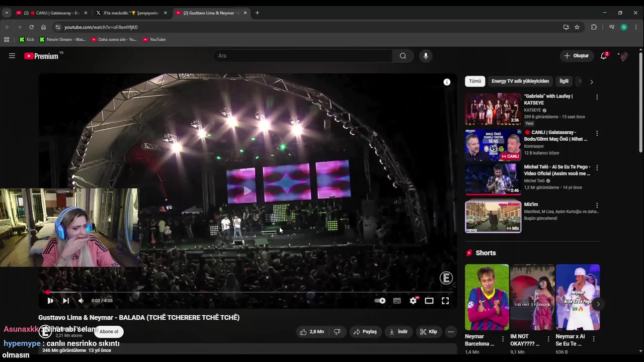
Task: Switch to theater mode
Action: coord(429,301)
